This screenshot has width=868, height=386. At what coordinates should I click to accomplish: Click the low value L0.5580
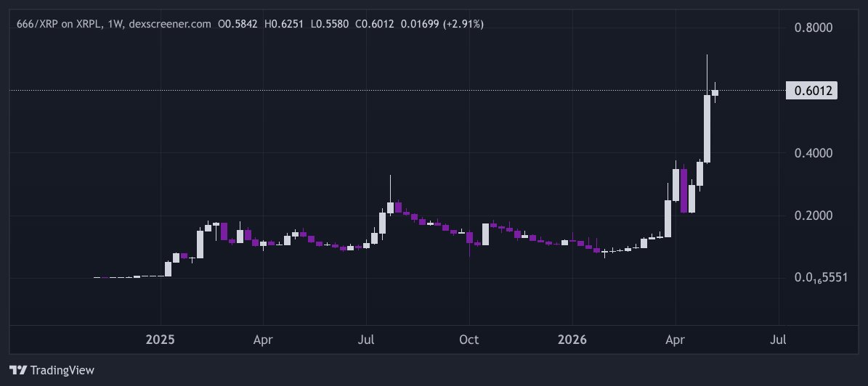tap(330, 25)
